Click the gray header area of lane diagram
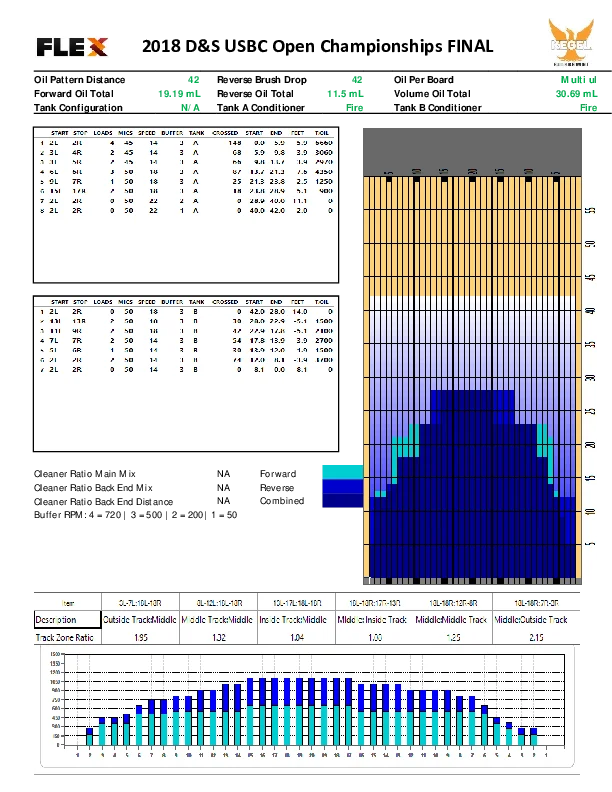 coord(473,152)
